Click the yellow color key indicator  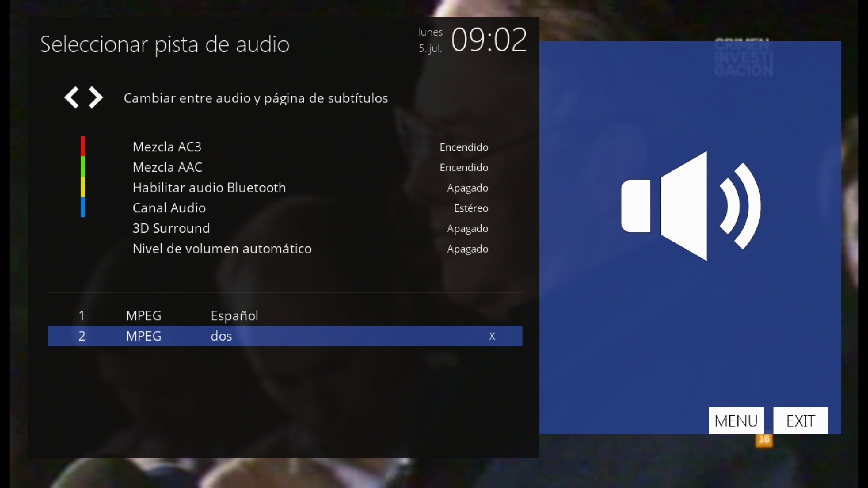pos(83,187)
